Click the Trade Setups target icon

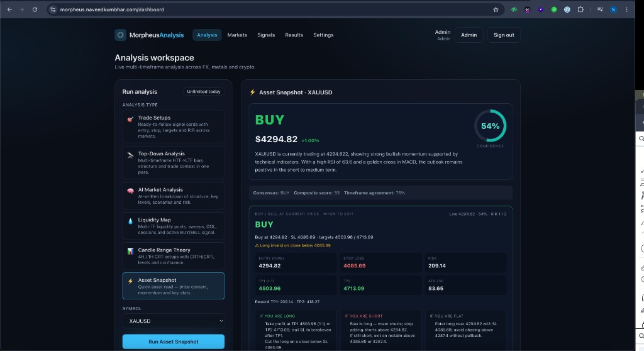[130, 119]
